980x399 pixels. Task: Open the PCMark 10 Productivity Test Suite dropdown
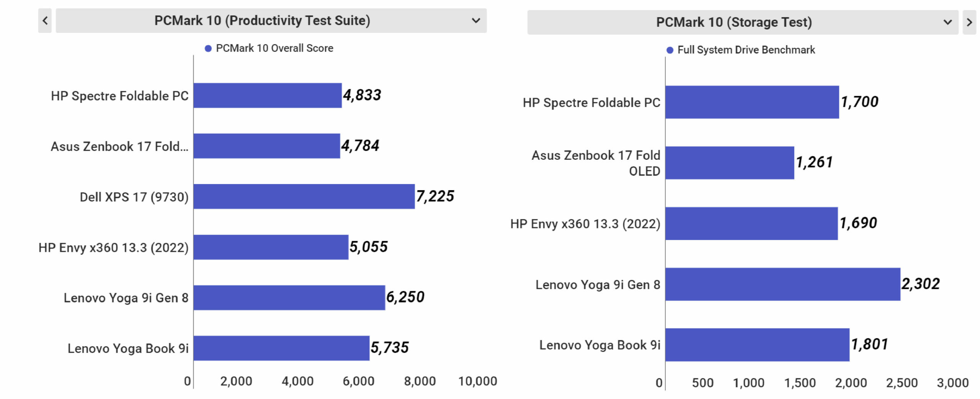[x=262, y=21]
